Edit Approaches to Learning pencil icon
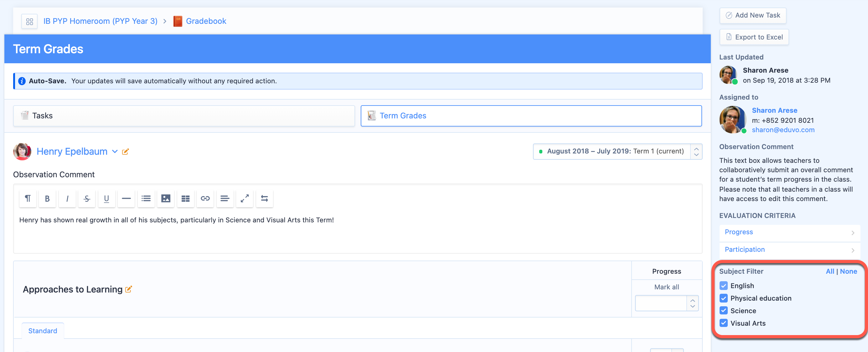This screenshot has width=868, height=352. pos(128,289)
